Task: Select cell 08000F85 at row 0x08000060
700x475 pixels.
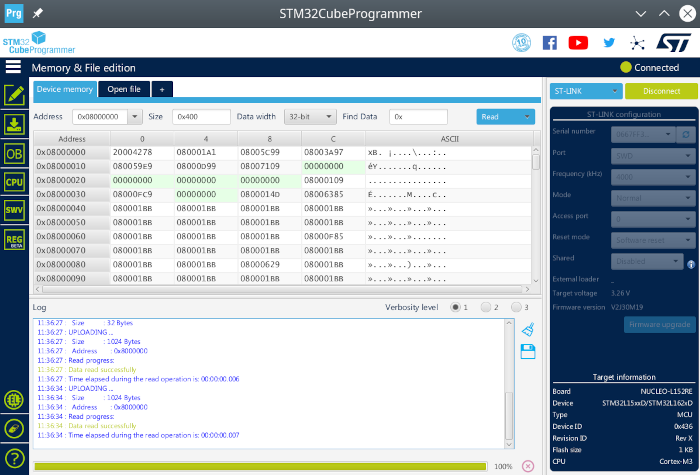Action: (x=333, y=237)
